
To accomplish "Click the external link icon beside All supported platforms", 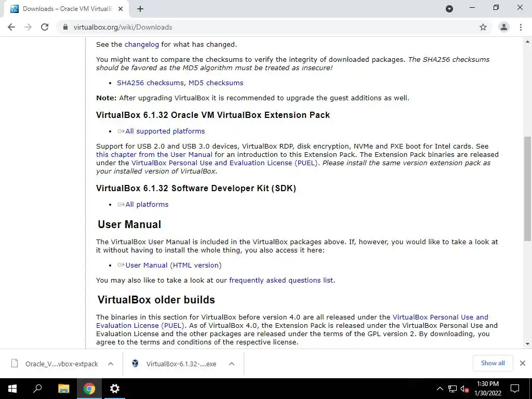I will (121, 131).
